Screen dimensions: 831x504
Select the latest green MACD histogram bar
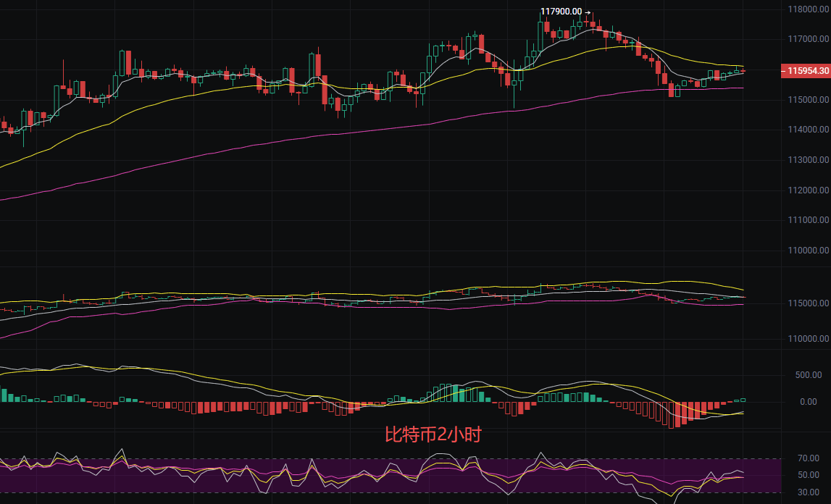(x=743, y=400)
